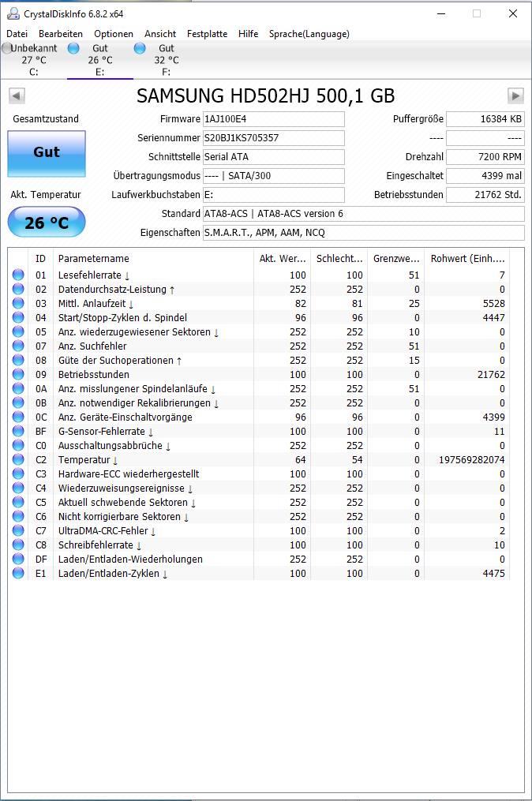The height and width of the screenshot is (801, 532).
Task: Select the Temperatur raw value 197569282074
Action: 472,460
